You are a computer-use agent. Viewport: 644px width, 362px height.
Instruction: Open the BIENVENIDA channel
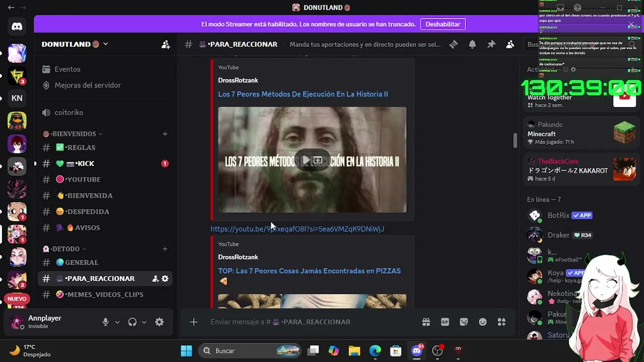pyautogui.click(x=105, y=196)
